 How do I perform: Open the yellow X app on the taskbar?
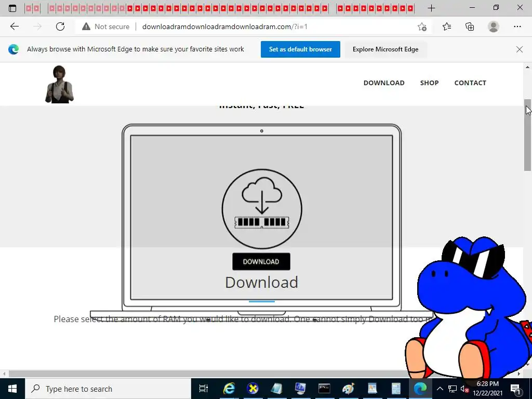pyautogui.click(x=253, y=389)
